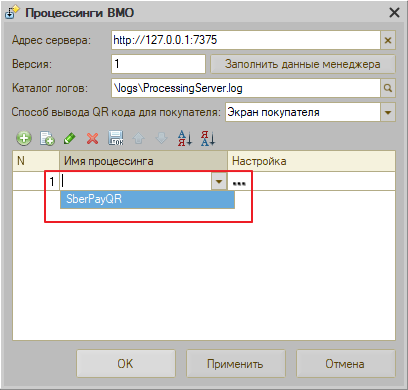Click the Move row down arrow
Screen dimensions: 408x390
(x=162, y=138)
